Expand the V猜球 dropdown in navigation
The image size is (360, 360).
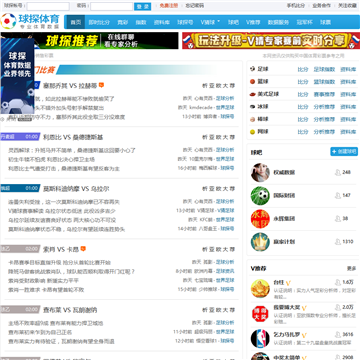point(210,22)
